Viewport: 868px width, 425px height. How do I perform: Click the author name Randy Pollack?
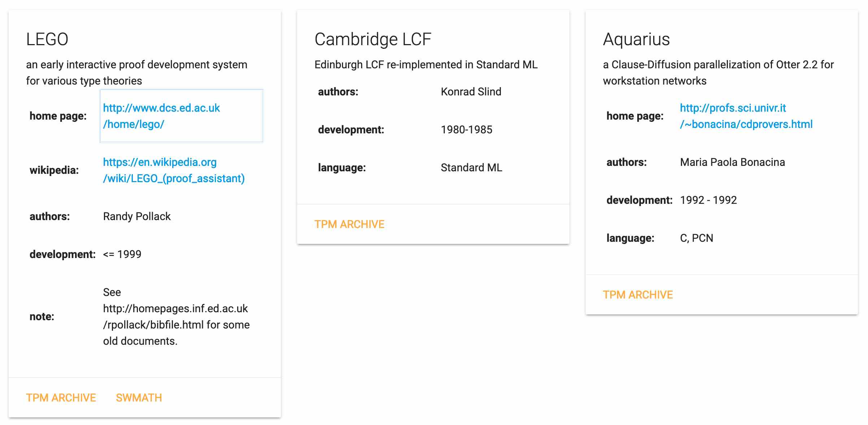pos(137,216)
